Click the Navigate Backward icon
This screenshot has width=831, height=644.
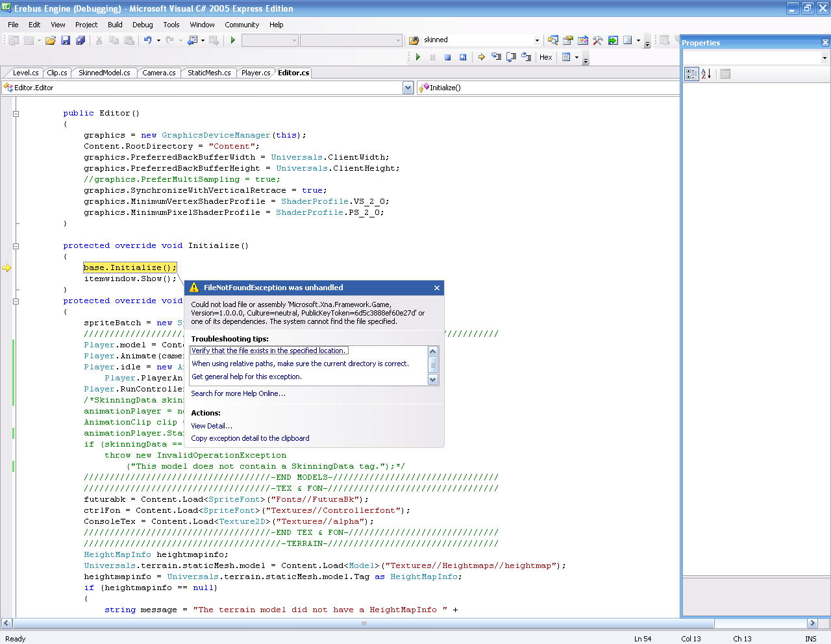point(192,40)
